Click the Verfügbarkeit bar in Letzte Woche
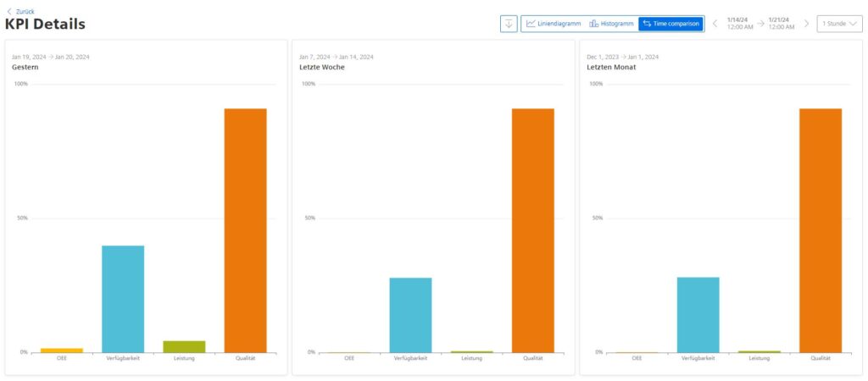 410,315
